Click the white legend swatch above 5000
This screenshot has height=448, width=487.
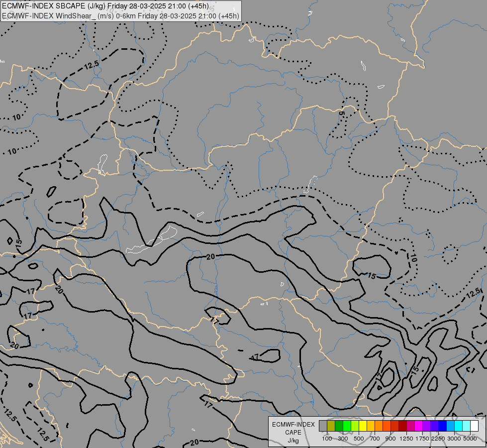pos(475,426)
